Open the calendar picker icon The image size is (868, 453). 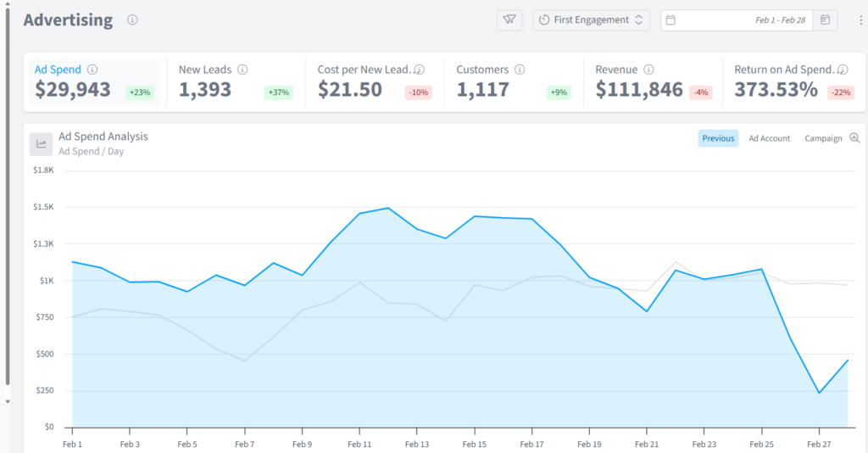tap(825, 20)
